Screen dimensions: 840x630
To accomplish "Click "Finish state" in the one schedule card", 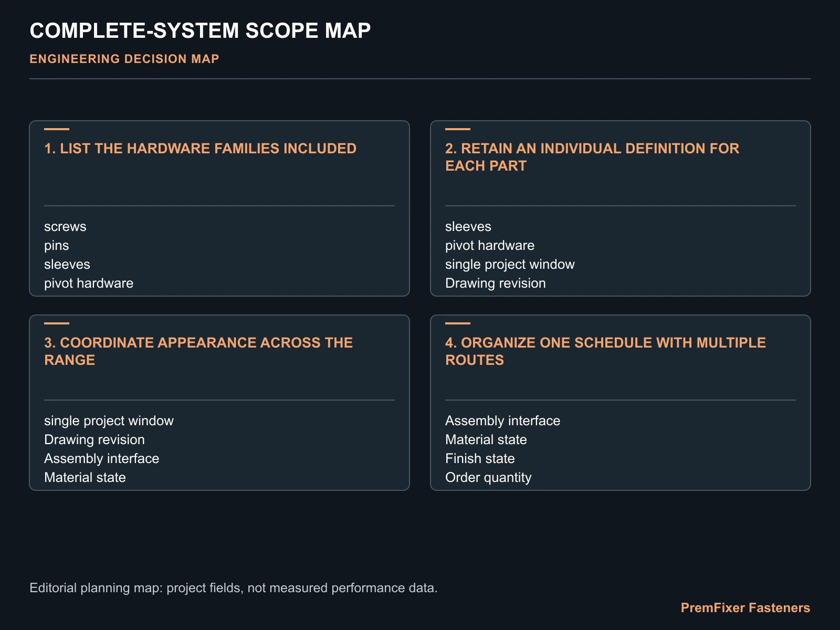I will [x=480, y=459].
